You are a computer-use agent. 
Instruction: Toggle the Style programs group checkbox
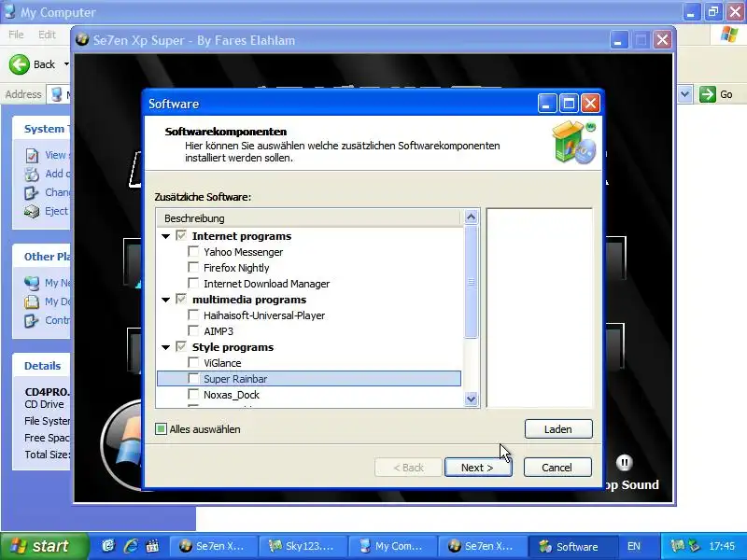(x=181, y=346)
